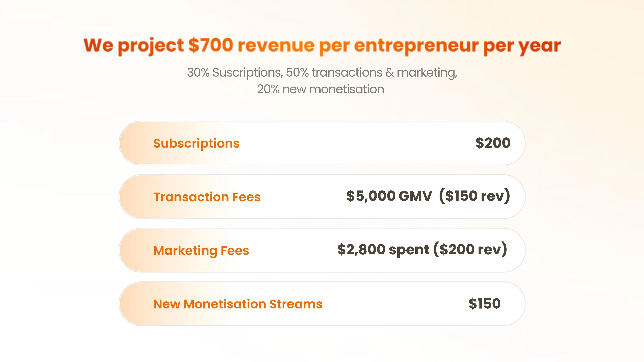Click "per year" at the heading's end
The width and height of the screenshot is (644, 362).
(x=522, y=46)
